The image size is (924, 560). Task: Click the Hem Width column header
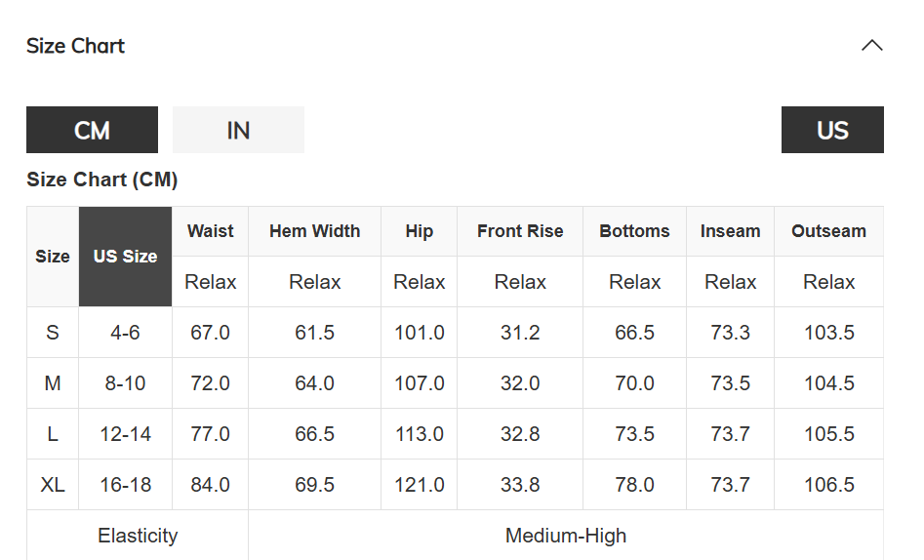coord(314,231)
